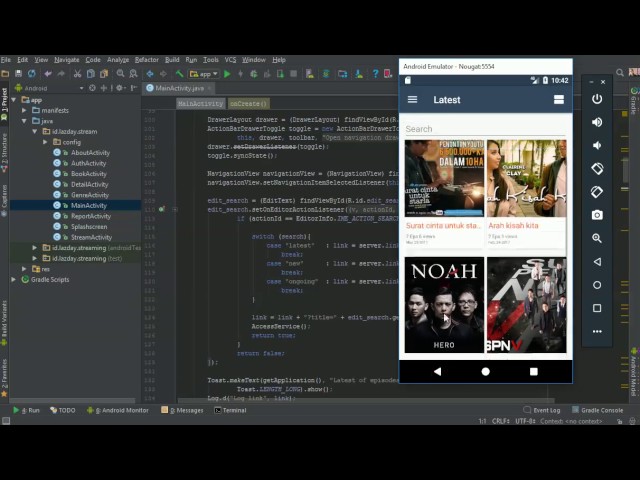
Task: Click the Open folder icon in toolbar
Action: [x=5, y=74]
